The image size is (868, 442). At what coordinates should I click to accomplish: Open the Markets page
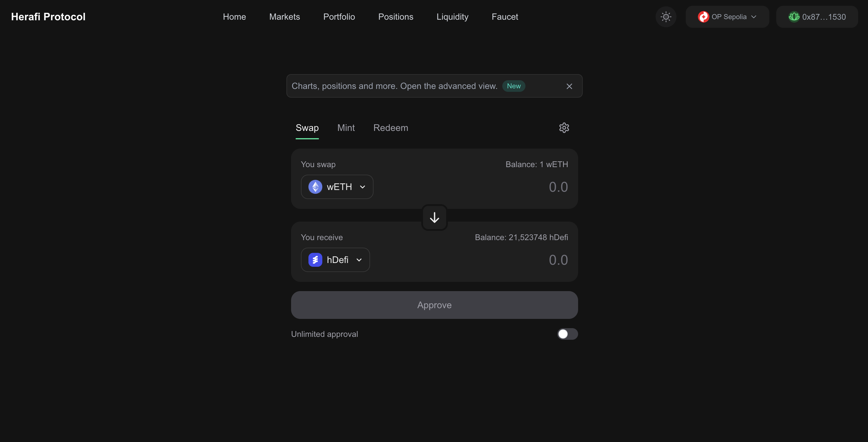284,17
